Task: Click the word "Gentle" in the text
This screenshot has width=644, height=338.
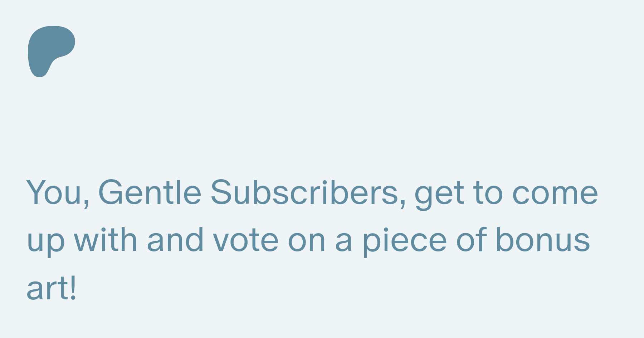Action: [x=150, y=192]
